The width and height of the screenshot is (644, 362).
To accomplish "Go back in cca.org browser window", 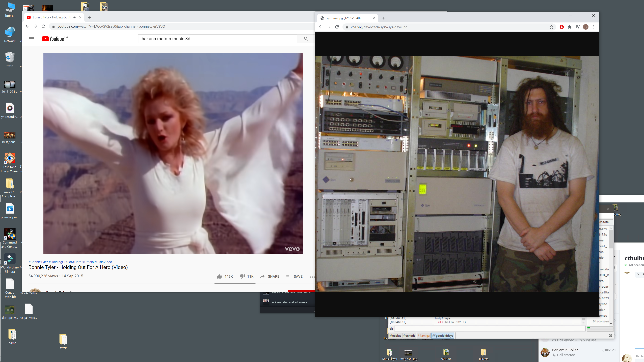I will click(x=321, y=27).
